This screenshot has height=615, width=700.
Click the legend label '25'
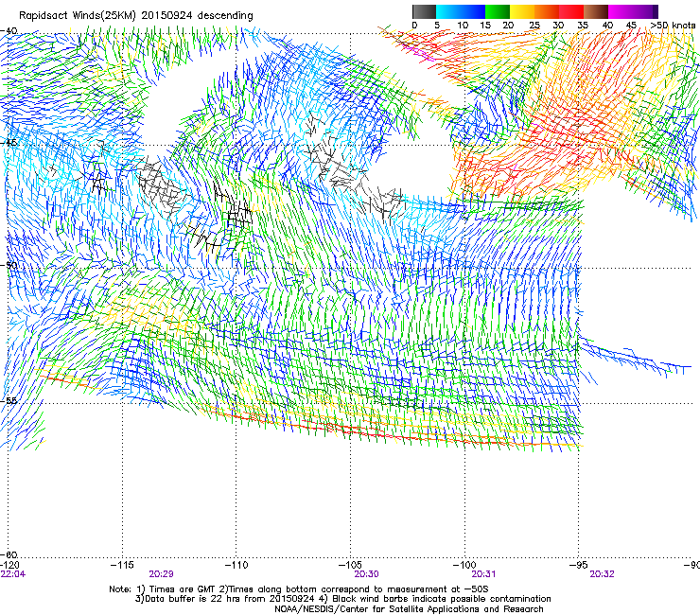[x=534, y=25]
